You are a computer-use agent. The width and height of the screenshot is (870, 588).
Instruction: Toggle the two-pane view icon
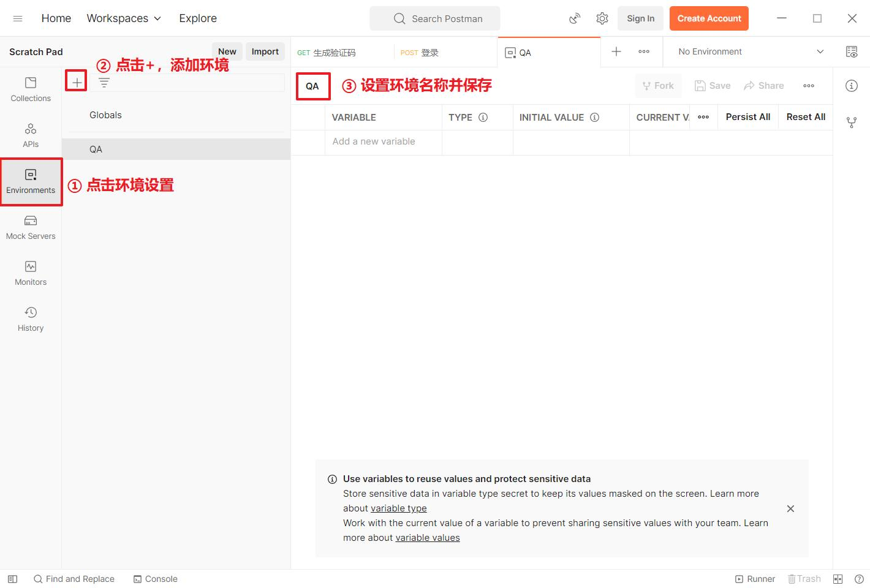[x=838, y=579]
